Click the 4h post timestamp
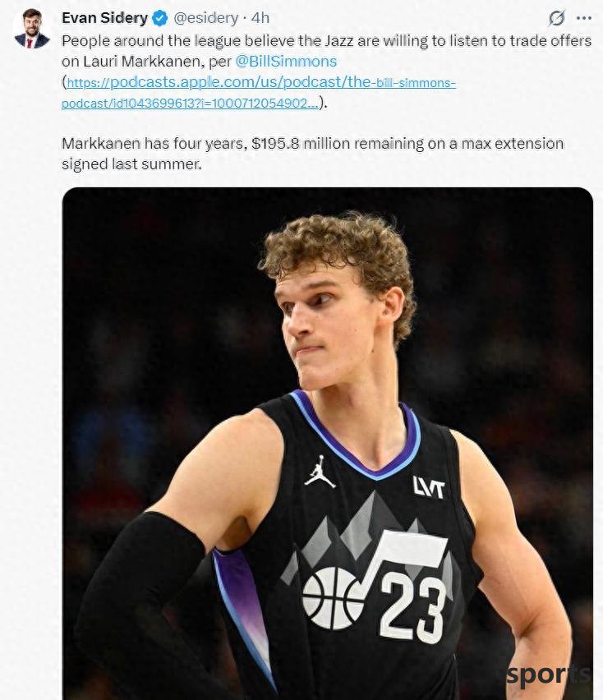Viewport: 603px width, 700px height. tap(260, 18)
